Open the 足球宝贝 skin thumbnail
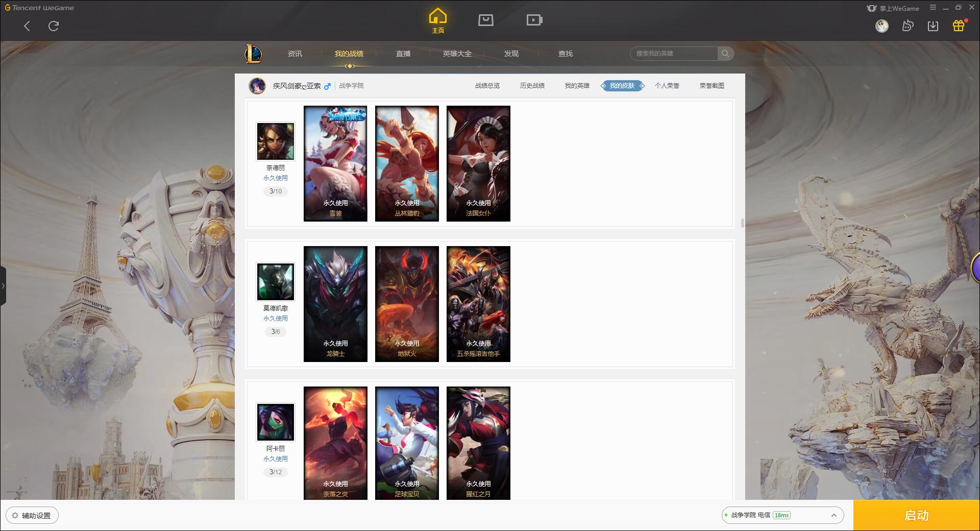The height and width of the screenshot is (531, 980). pyautogui.click(x=407, y=443)
